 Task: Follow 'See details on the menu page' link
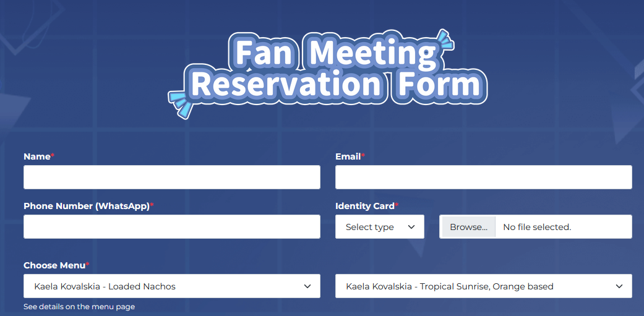79,307
